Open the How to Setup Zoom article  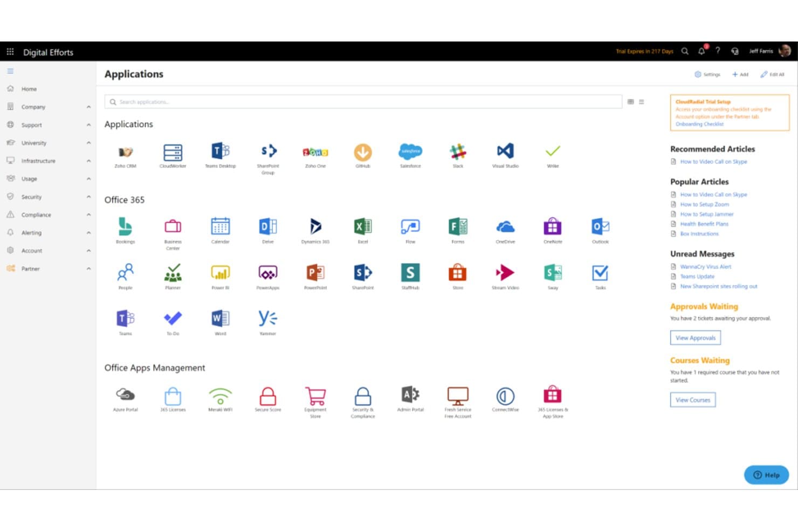point(704,204)
